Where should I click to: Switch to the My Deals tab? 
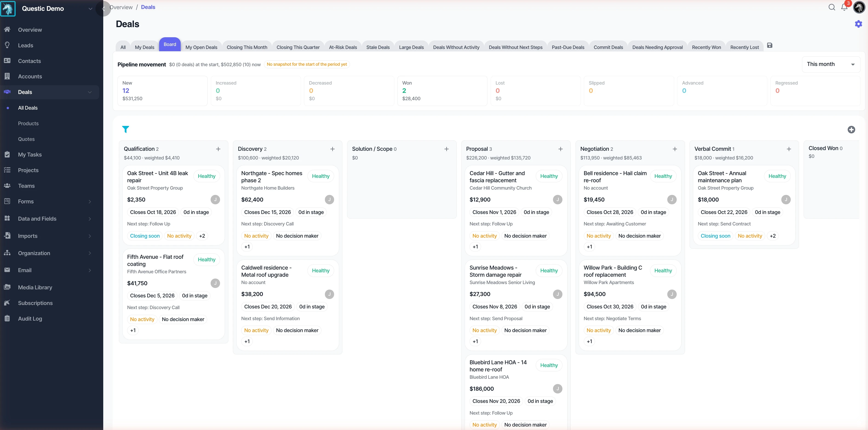pyautogui.click(x=145, y=47)
